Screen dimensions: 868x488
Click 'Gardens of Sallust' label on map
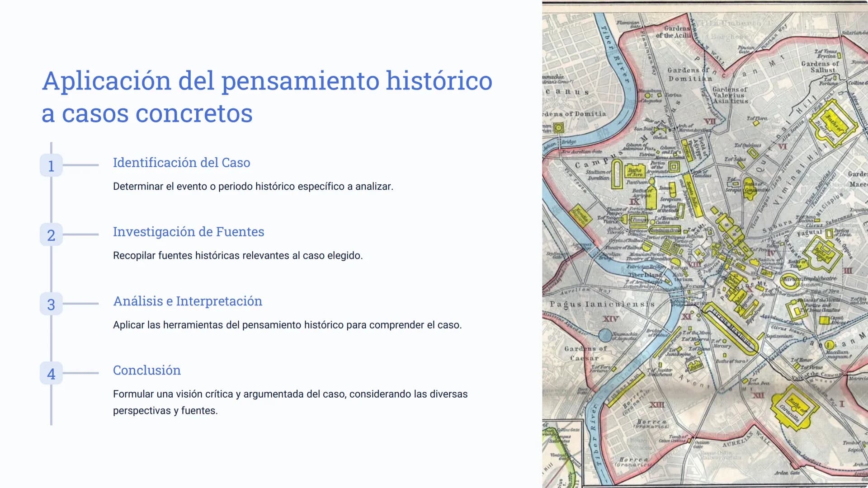(820, 67)
